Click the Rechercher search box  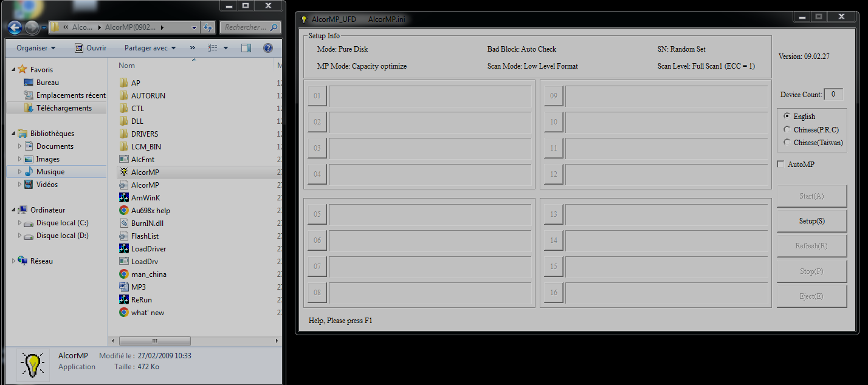[x=250, y=27]
